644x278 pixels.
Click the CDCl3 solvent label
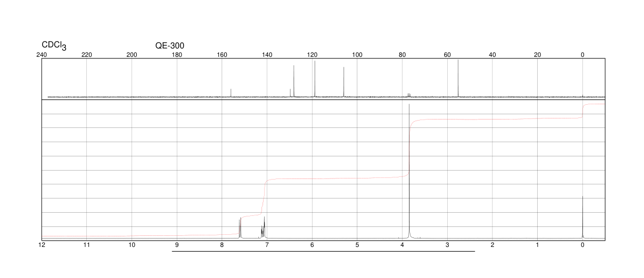pos(54,46)
